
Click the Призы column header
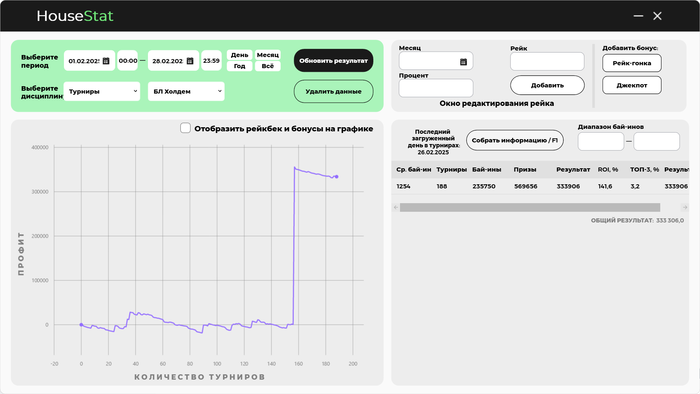pos(525,170)
